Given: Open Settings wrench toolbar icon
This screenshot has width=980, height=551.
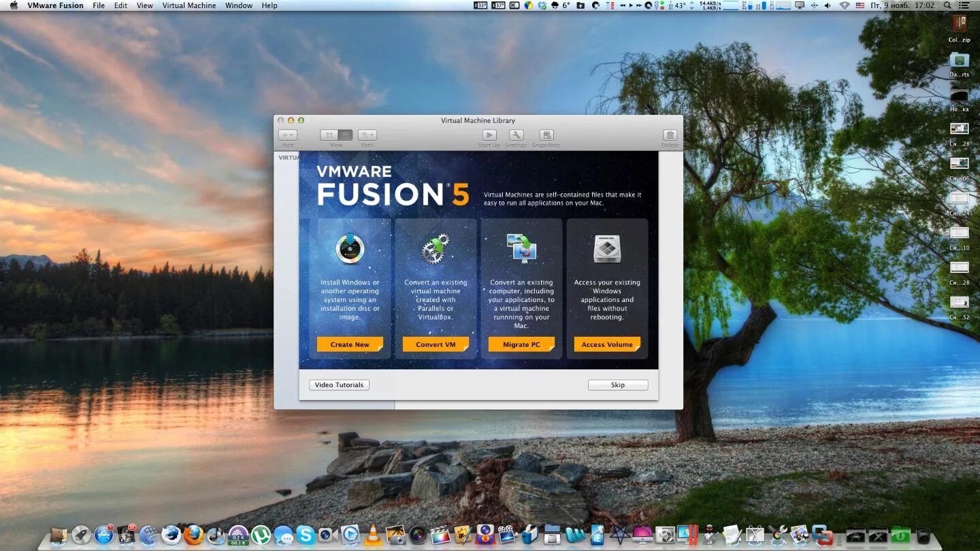Looking at the screenshot, I should point(516,135).
